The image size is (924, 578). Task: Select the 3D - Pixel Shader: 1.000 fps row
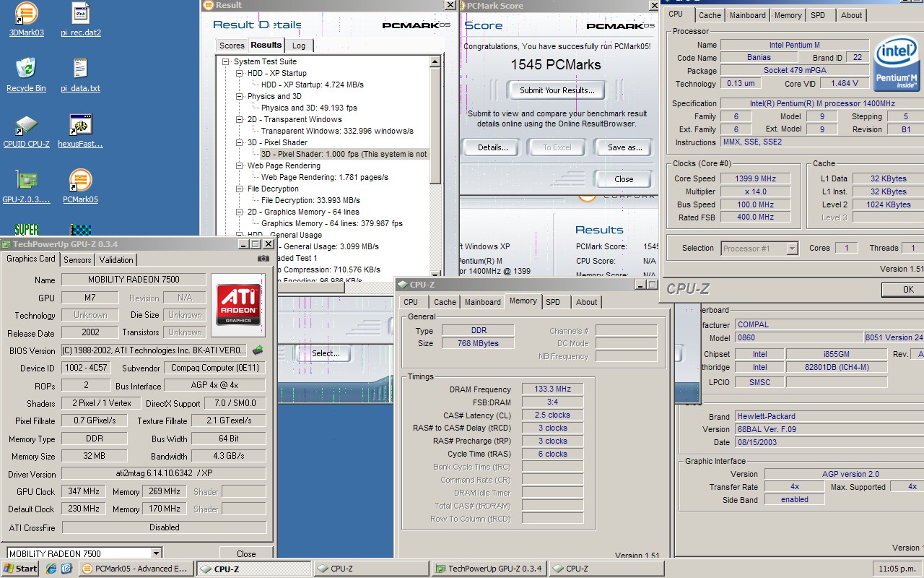coord(344,155)
